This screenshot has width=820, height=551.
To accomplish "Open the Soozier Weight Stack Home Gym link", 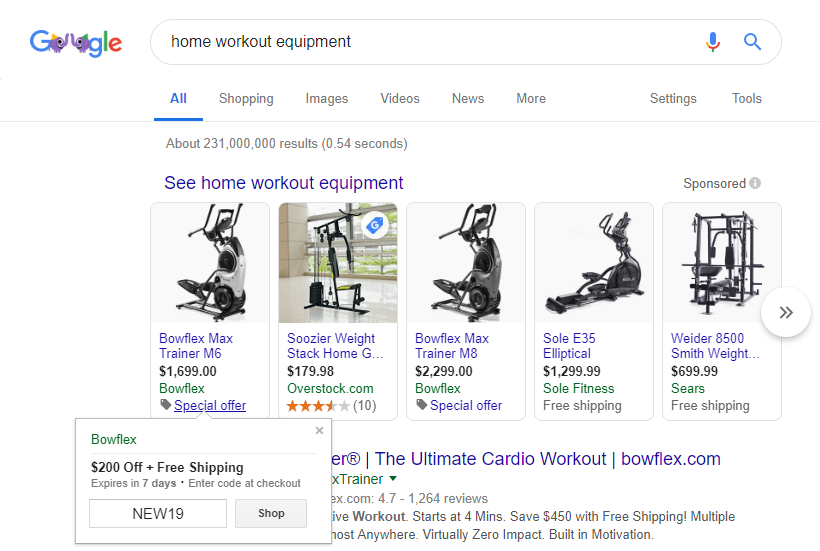I will [x=335, y=346].
